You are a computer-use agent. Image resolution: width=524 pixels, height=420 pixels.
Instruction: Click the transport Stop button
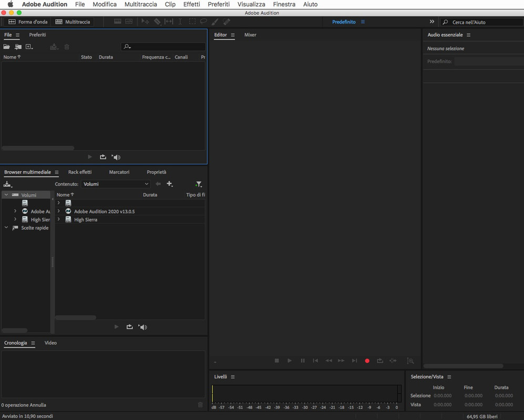point(276,361)
